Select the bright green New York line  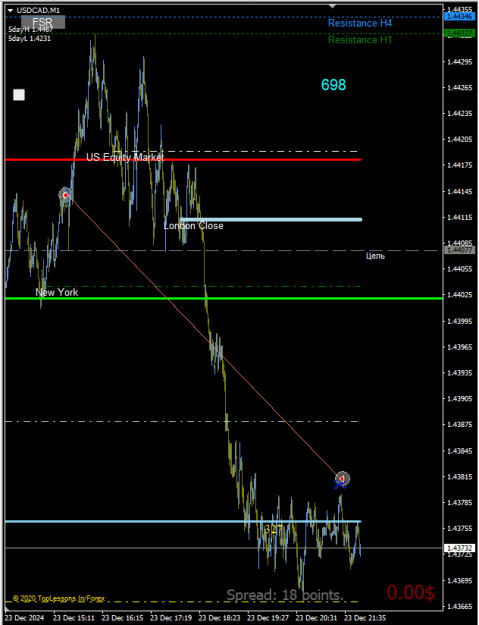pyautogui.click(x=224, y=299)
